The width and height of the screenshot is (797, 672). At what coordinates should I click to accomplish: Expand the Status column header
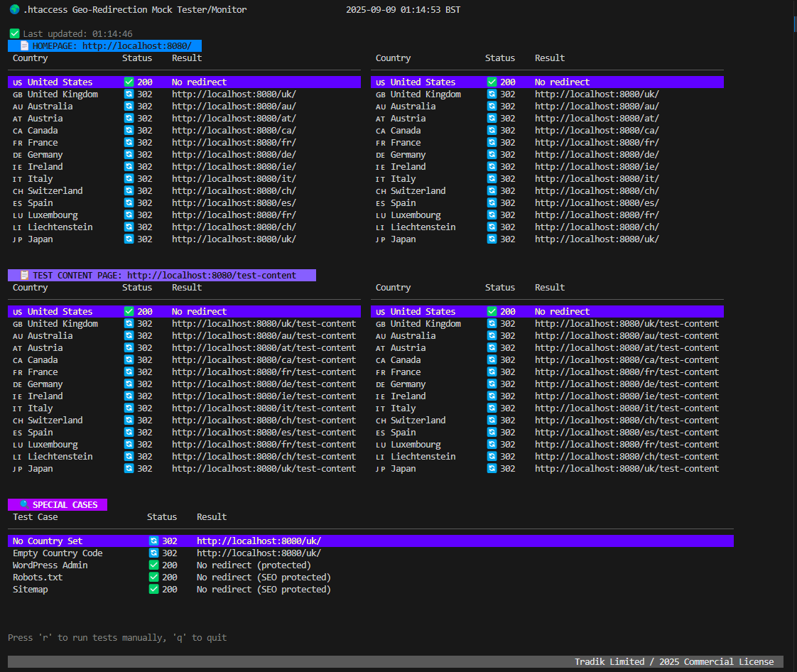137,58
